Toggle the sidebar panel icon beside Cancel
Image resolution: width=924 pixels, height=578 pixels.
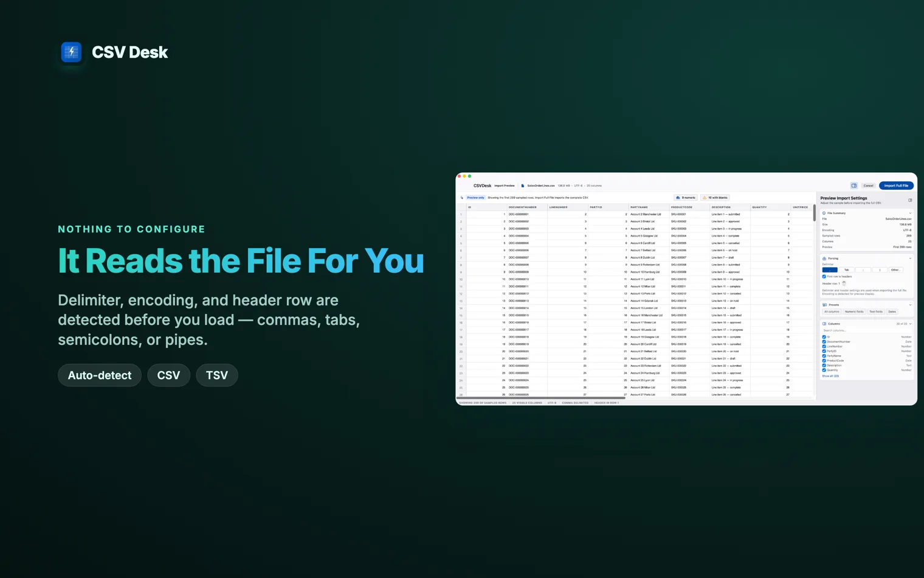coord(853,186)
